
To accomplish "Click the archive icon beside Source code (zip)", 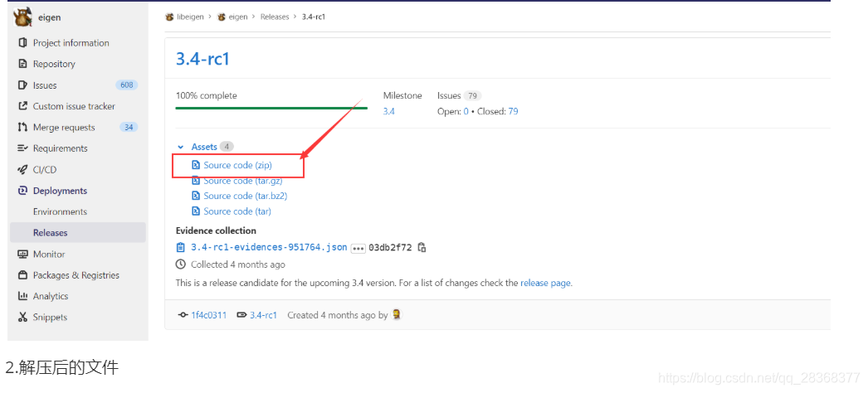I will click(x=195, y=165).
